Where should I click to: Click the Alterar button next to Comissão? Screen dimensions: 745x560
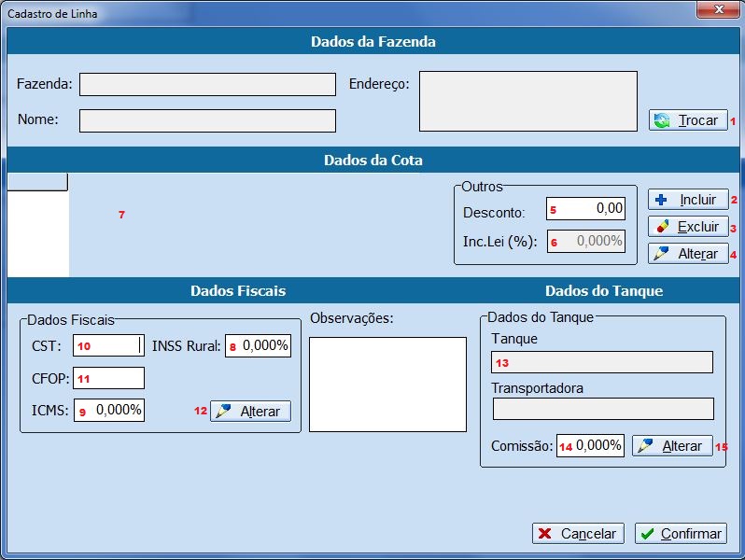[672, 446]
